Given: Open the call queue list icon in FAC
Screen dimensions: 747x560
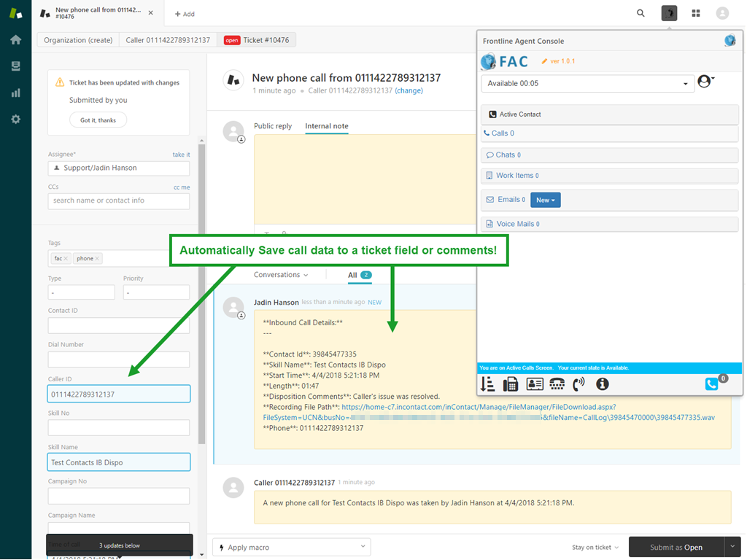Looking at the screenshot, I should coord(487,384).
